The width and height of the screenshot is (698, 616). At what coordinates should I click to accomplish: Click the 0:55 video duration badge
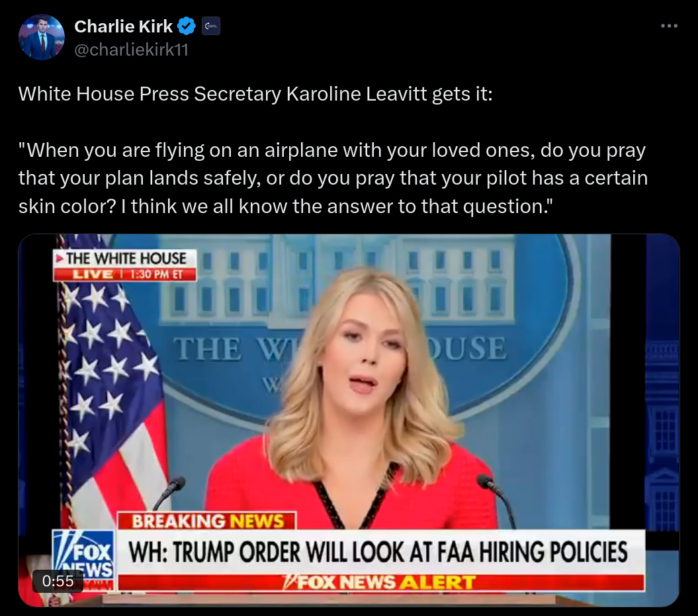click(58, 581)
